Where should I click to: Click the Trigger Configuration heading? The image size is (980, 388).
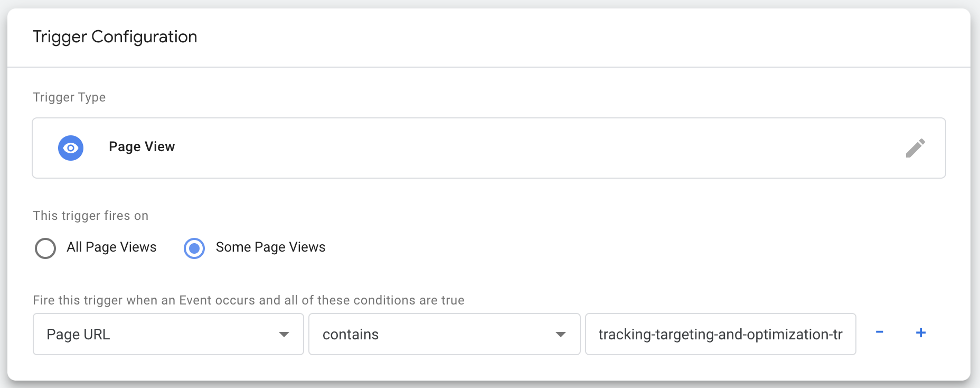115,37
